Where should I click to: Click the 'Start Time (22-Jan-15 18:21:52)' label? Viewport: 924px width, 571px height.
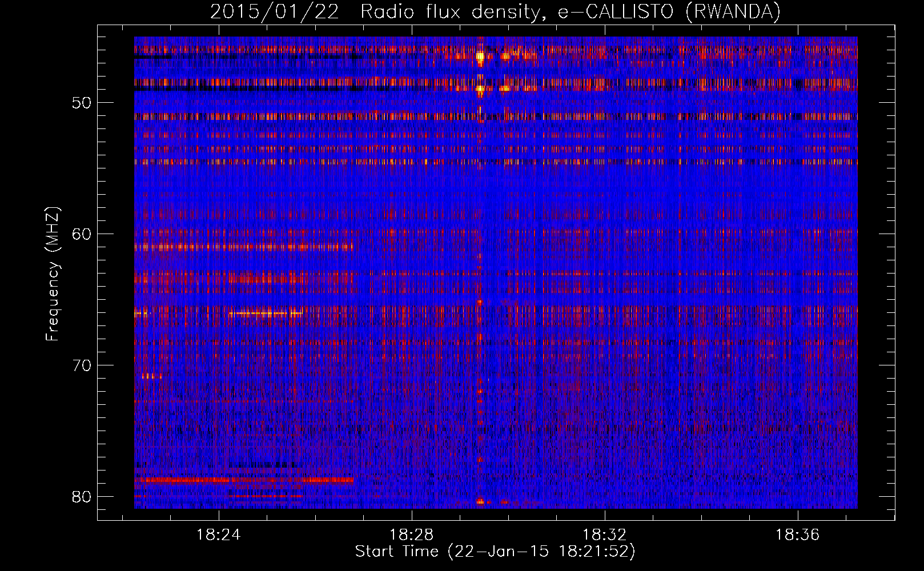pos(495,552)
